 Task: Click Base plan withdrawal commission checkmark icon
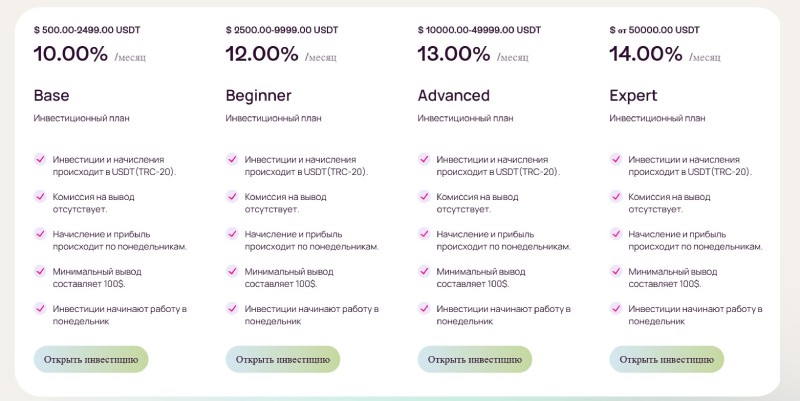coord(40,196)
